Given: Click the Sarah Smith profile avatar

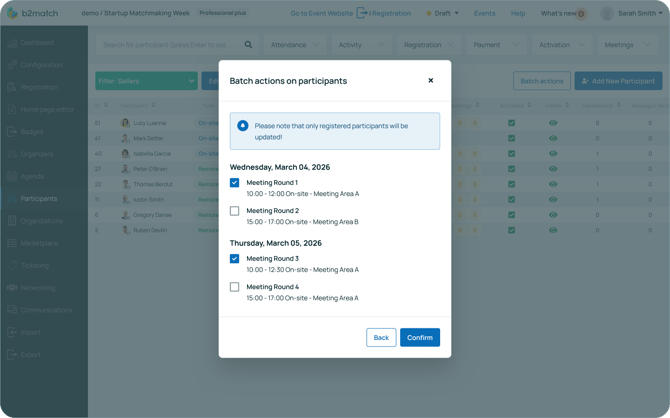Looking at the screenshot, I should pos(607,14).
